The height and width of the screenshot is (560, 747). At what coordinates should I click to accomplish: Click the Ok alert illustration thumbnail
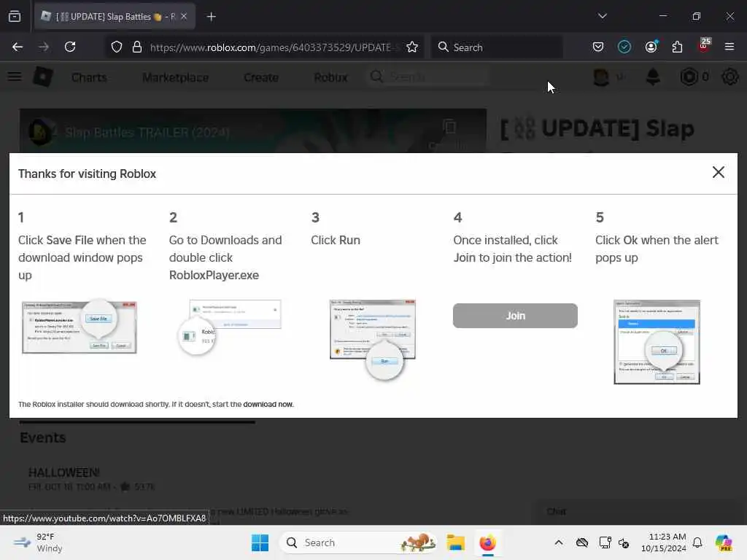point(657,341)
